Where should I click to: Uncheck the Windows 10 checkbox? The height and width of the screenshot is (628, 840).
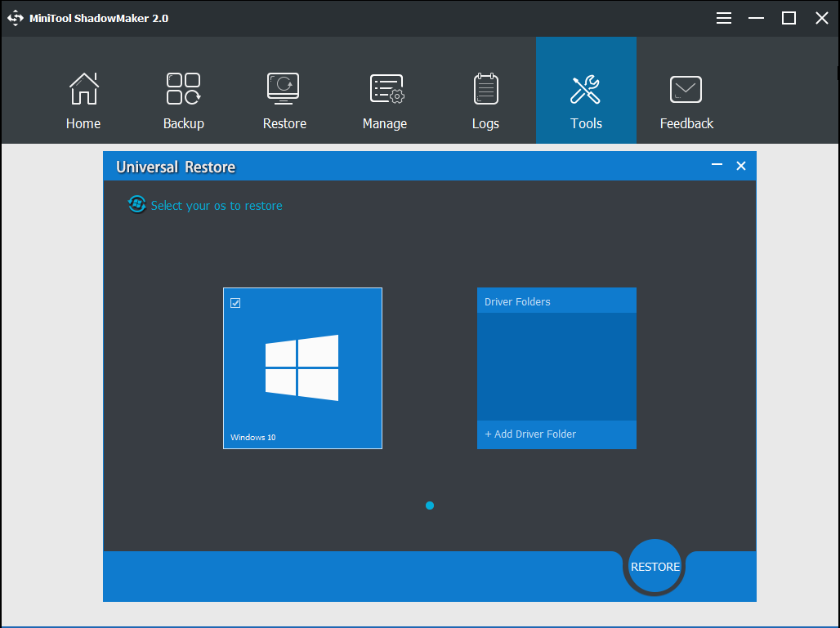coord(235,303)
